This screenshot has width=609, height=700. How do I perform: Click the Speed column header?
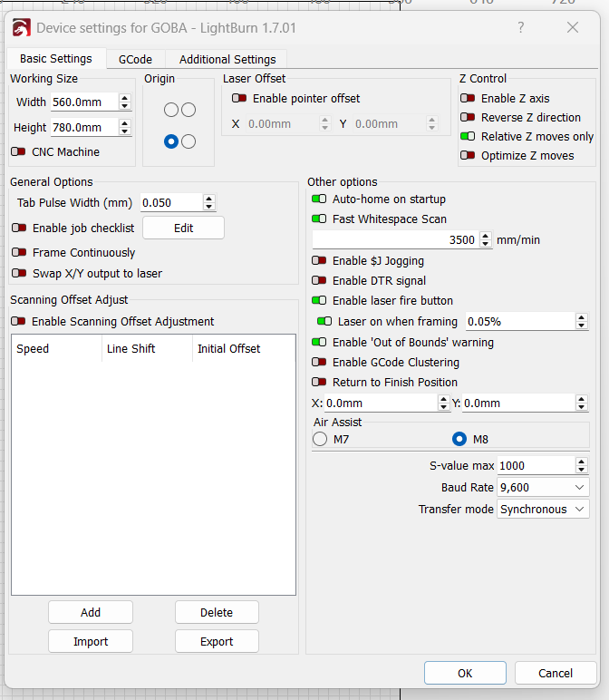tap(57, 349)
